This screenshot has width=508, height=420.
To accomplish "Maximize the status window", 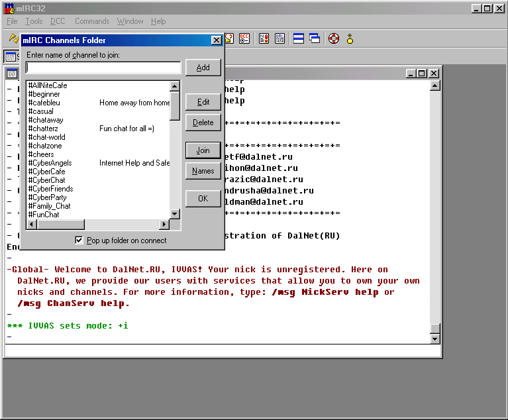I will [x=421, y=74].
